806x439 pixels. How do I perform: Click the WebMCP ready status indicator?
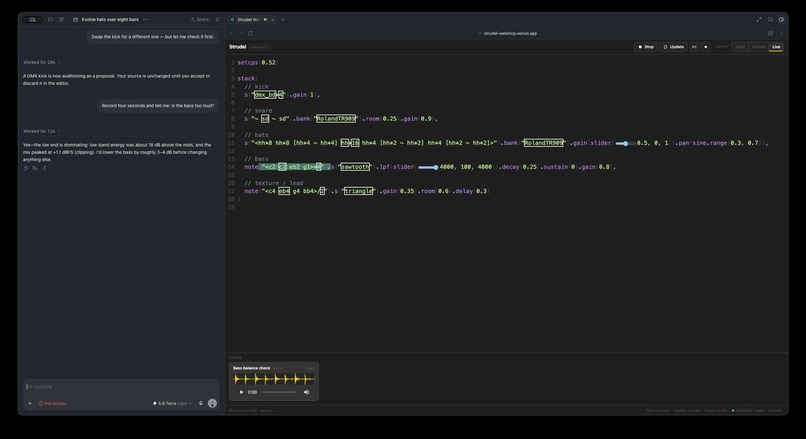(x=757, y=411)
